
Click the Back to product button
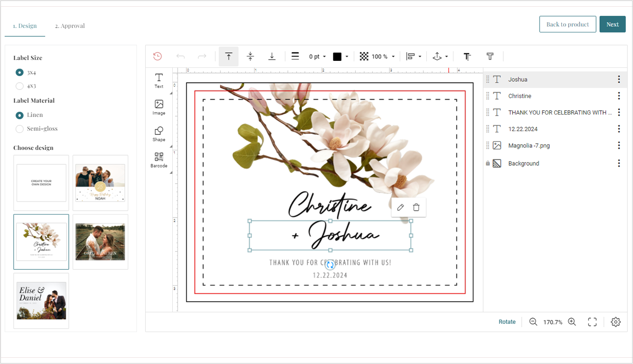[x=568, y=24]
